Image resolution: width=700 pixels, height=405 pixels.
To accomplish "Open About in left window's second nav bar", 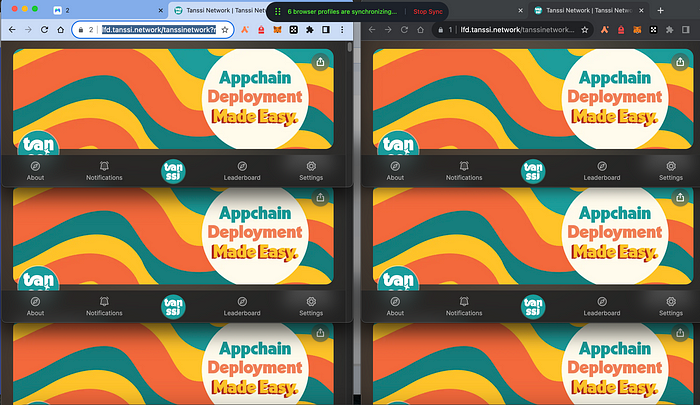I will coord(35,307).
